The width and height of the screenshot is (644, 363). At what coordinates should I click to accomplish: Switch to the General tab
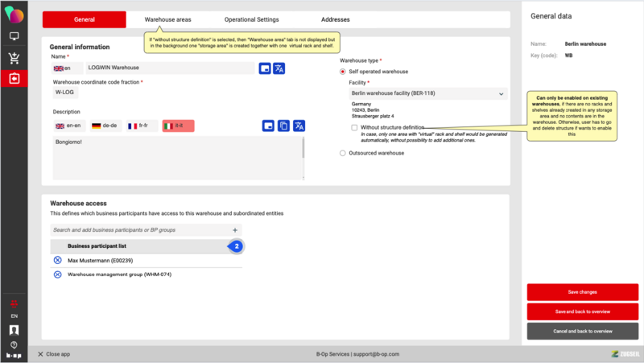pos(85,19)
